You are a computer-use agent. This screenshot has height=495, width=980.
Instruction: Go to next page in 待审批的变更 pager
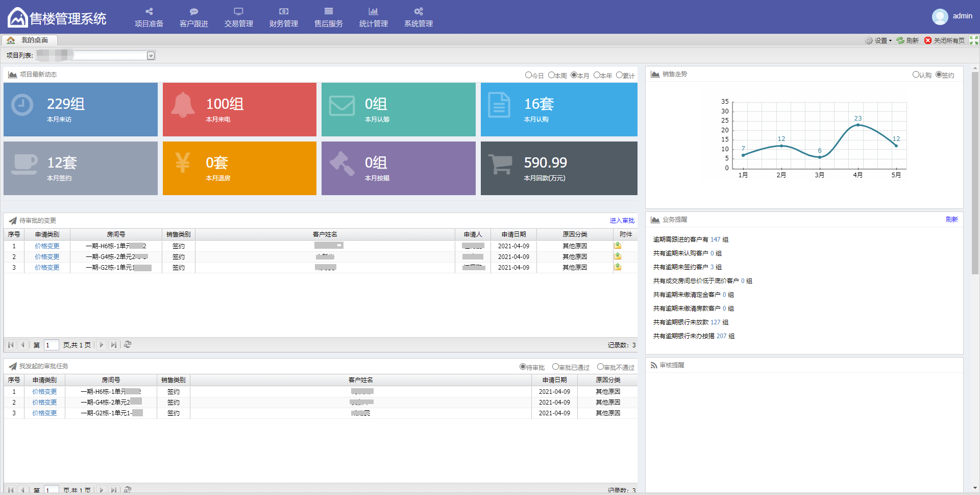pos(102,345)
